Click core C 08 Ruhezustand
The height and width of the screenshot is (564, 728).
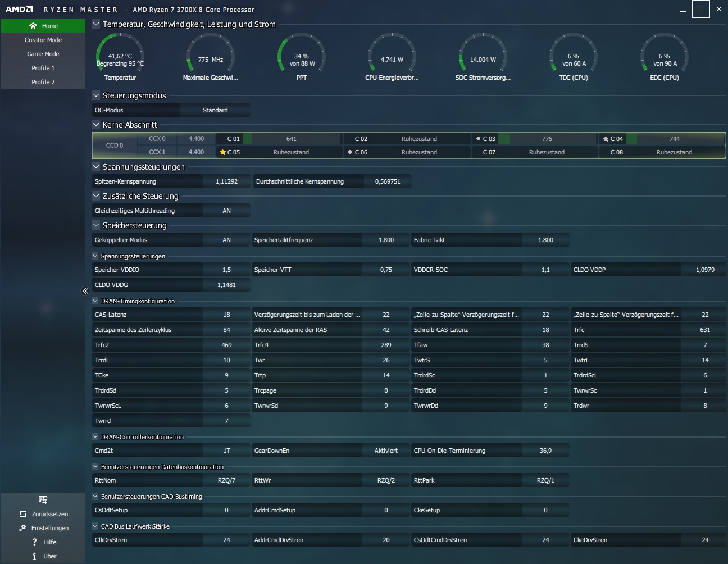[x=662, y=152]
